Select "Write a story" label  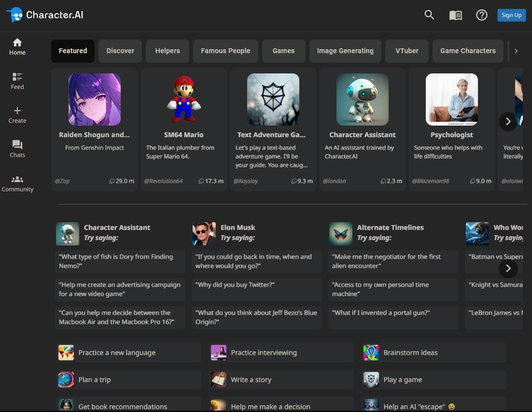pos(251,380)
